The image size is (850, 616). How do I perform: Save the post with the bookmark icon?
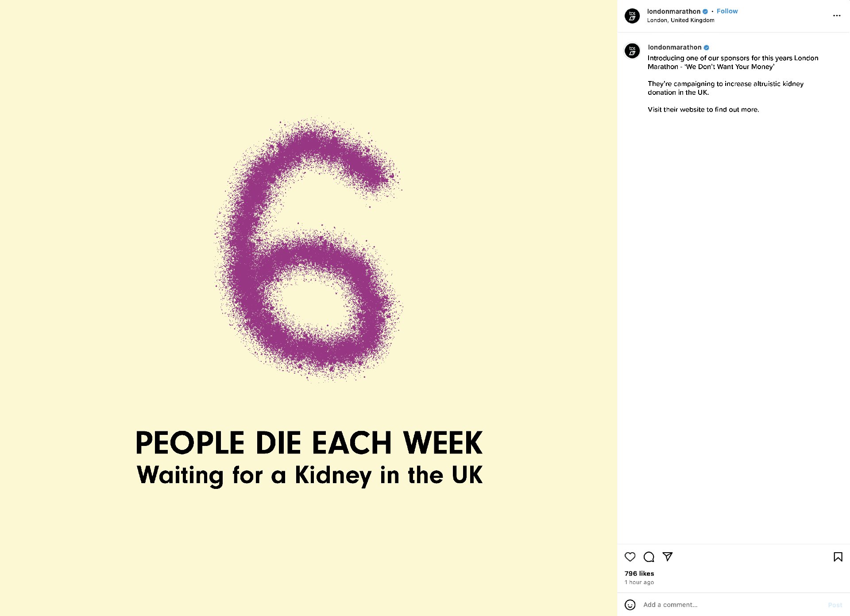(838, 557)
